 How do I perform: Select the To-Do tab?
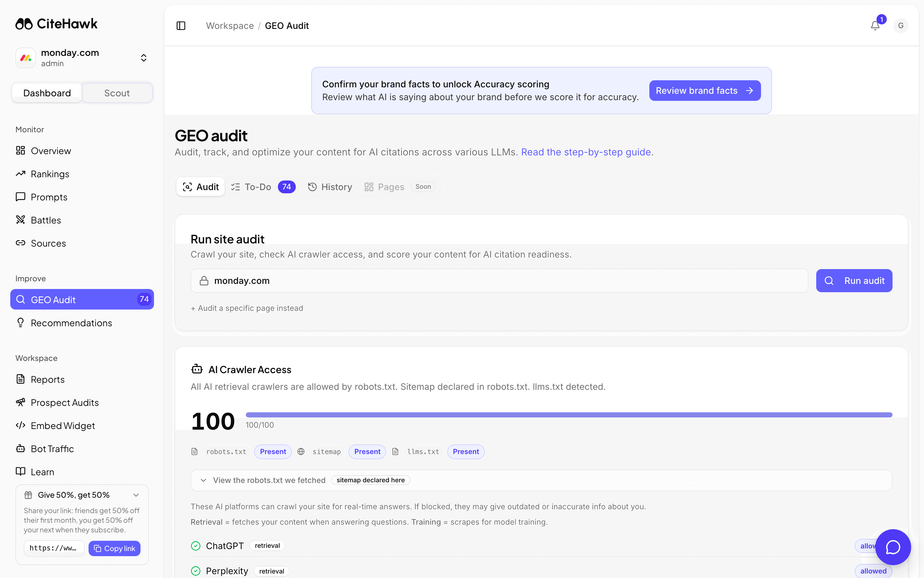pyautogui.click(x=263, y=187)
